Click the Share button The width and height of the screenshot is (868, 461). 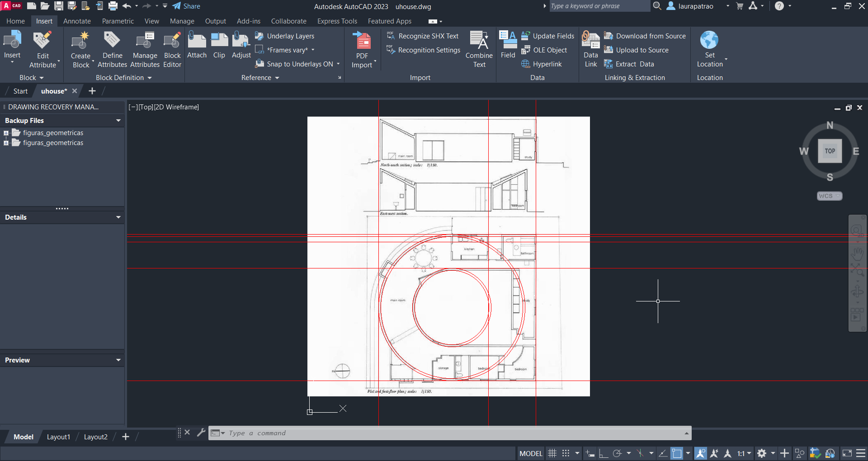tap(186, 6)
